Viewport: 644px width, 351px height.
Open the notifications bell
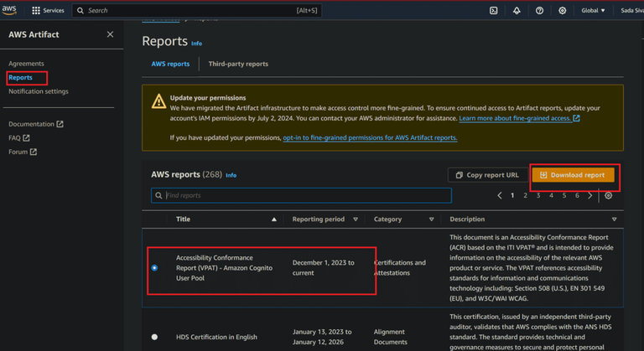[517, 11]
